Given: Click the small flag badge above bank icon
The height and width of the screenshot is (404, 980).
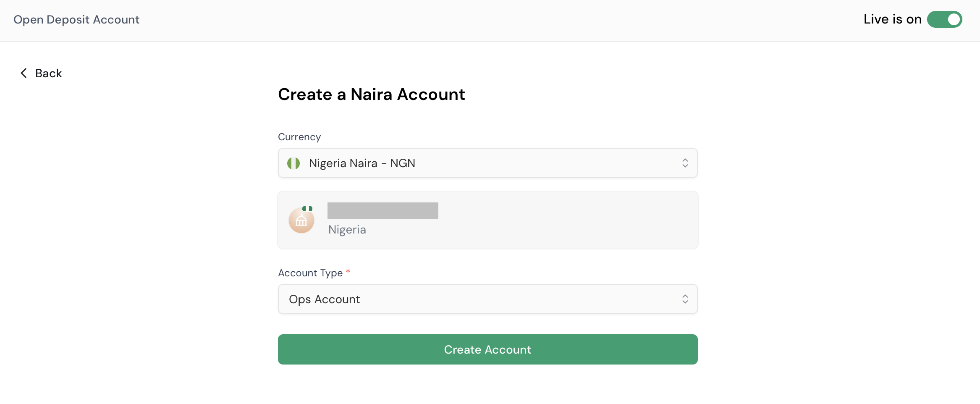Looking at the screenshot, I should coord(307,209).
